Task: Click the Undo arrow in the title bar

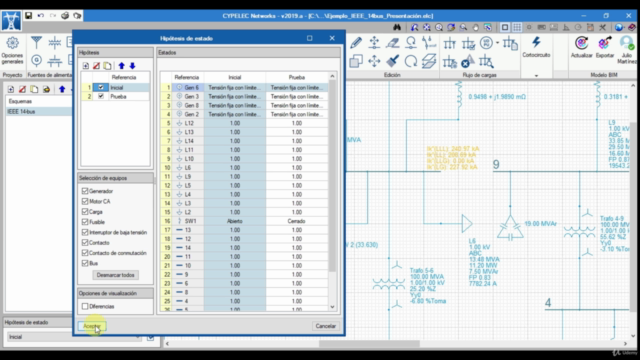Action: tap(41, 16)
